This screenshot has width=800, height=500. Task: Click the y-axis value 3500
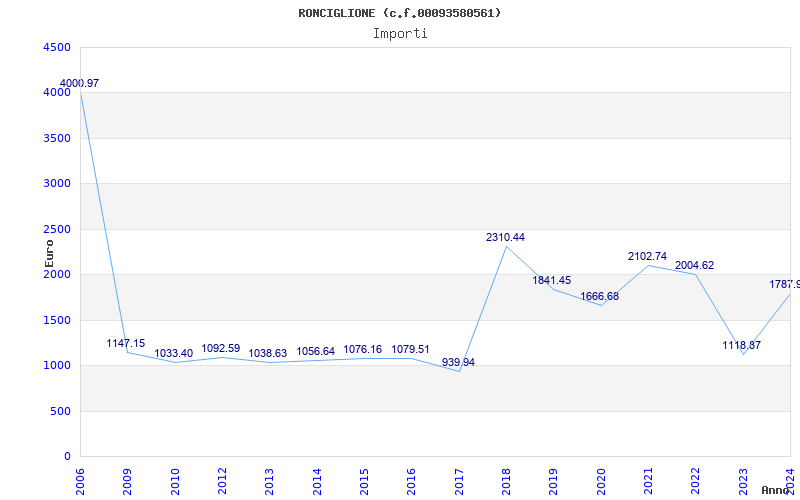point(57,138)
